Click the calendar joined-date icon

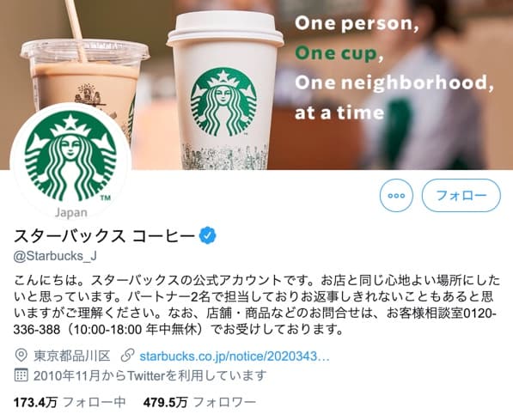pyautogui.click(x=21, y=375)
